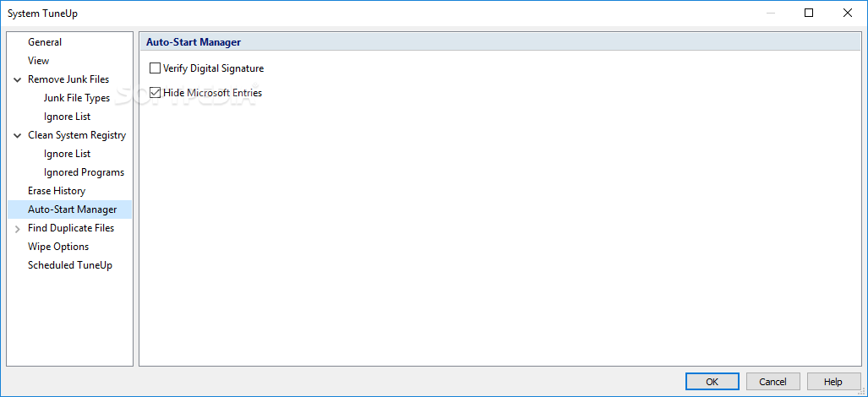Close the System TuneUp window
Screen dimensions: 868x397
point(848,14)
